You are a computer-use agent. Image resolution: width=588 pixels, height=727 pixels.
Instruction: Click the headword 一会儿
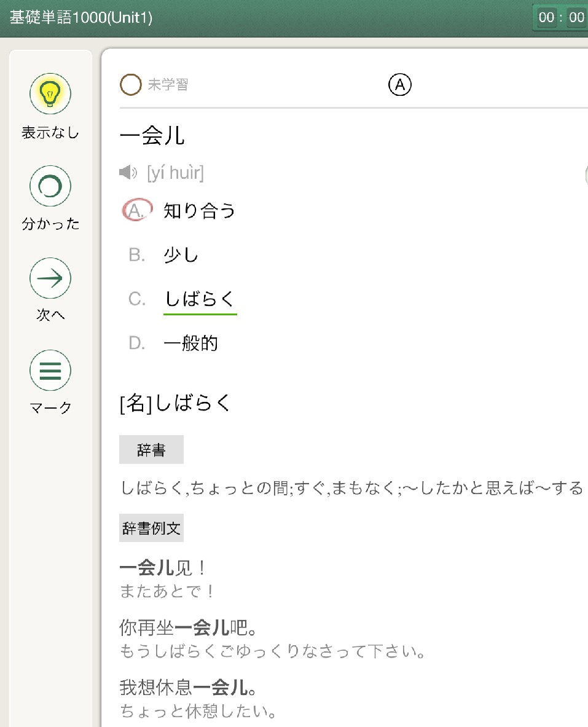point(152,136)
